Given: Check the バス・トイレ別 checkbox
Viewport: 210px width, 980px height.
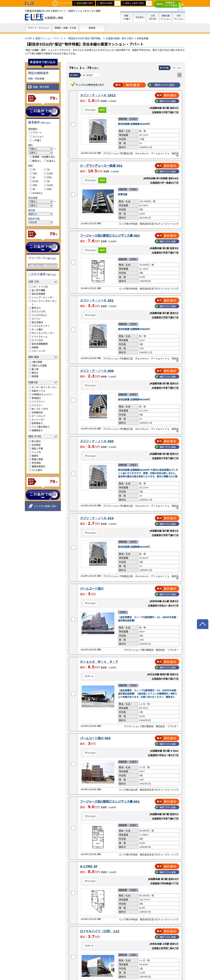Looking at the screenshot, I should (x=30, y=287).
